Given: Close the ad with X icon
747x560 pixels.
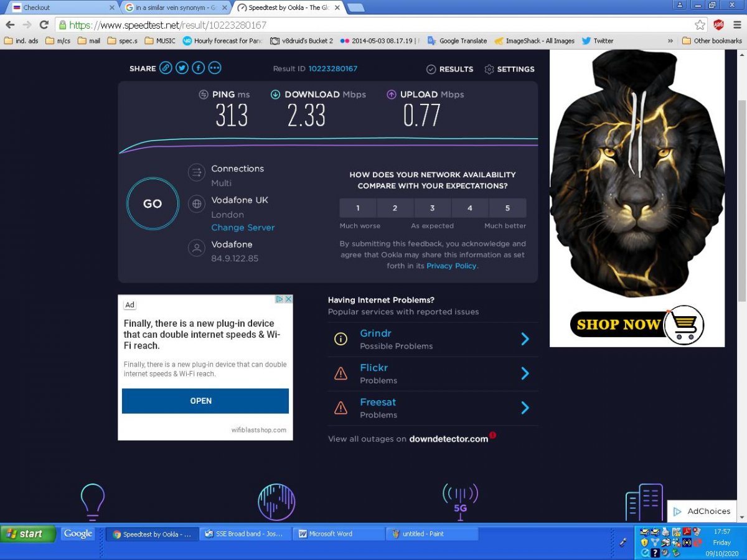Looking at the screenshot, I should (288, 299).
